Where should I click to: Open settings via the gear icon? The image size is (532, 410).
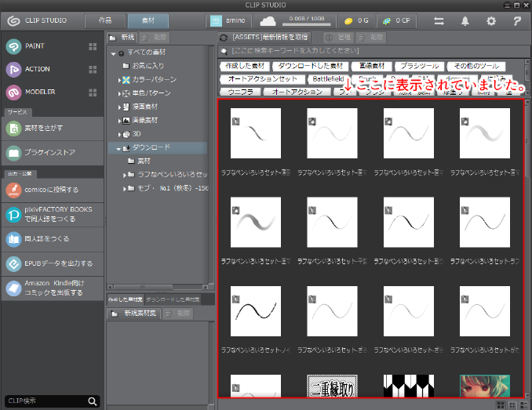pyautogui.click(x=490, y=21)
